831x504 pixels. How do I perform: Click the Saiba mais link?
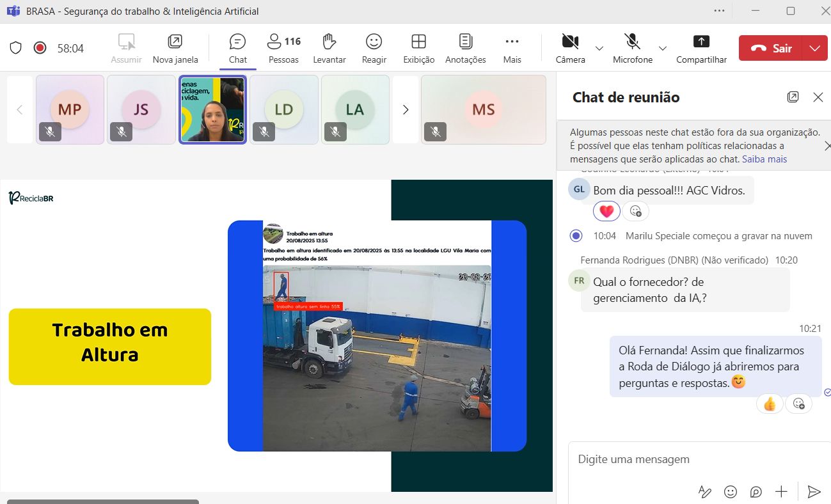point(764,159)
